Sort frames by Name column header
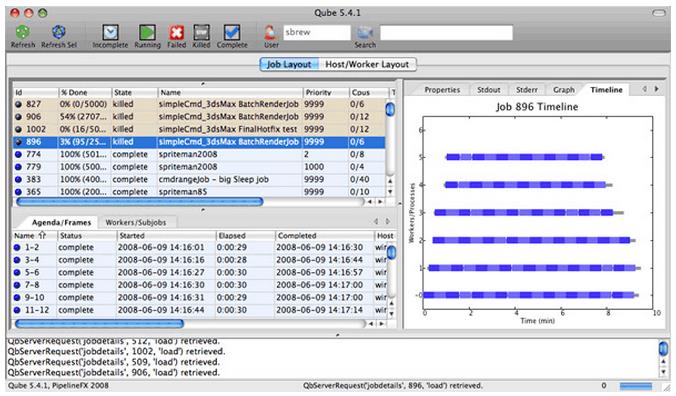The width and height of the screenshot is (676, 396). click(34, 236)
